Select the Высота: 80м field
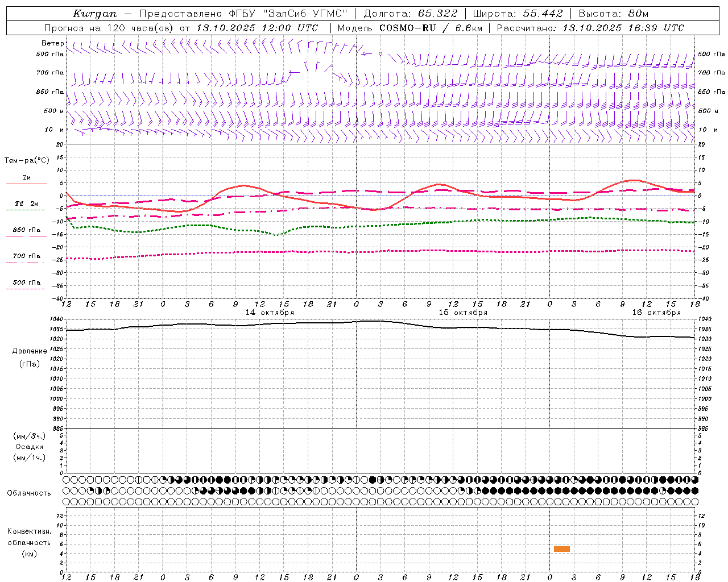This screenshot has width=728, height=582. click(613, 14)
